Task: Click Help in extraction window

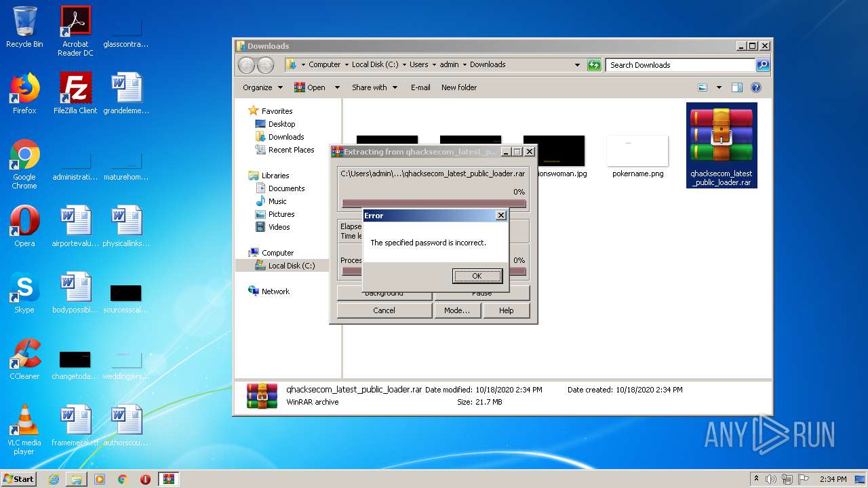Action: 507,310
